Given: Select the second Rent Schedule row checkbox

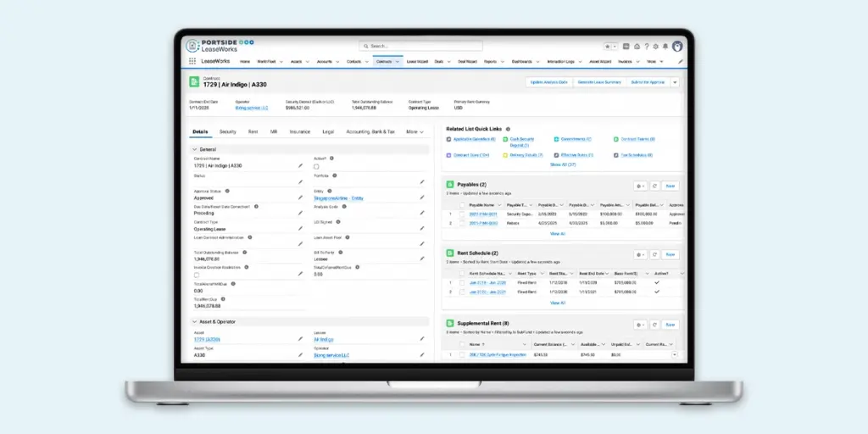Looking at the screenshot, I should 462,292.
